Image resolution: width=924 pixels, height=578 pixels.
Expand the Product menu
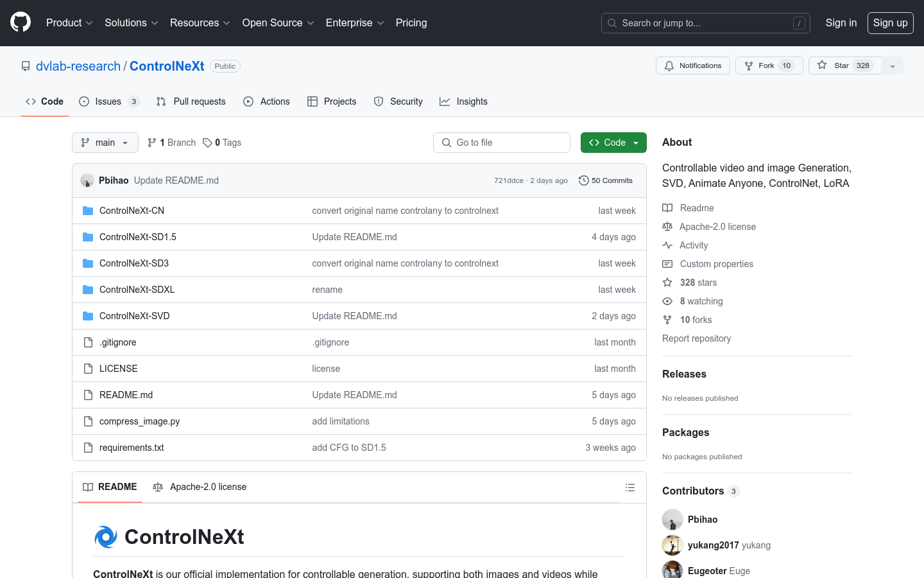69,22
